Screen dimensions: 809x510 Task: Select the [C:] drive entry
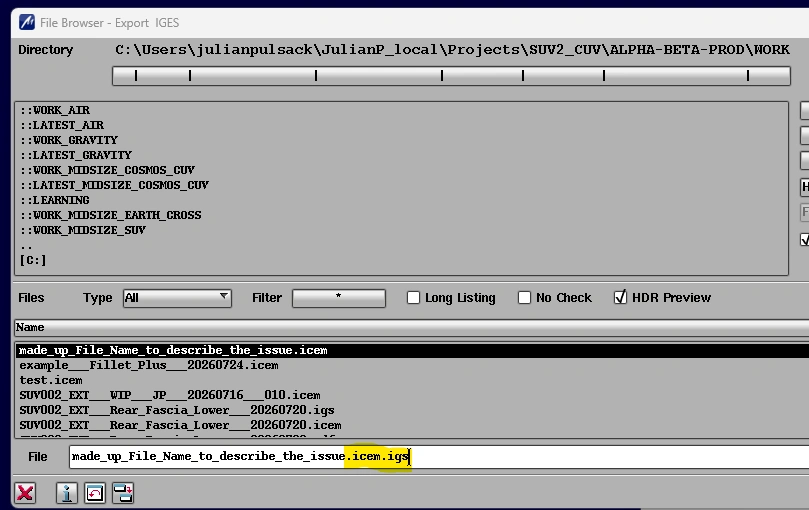33,260
